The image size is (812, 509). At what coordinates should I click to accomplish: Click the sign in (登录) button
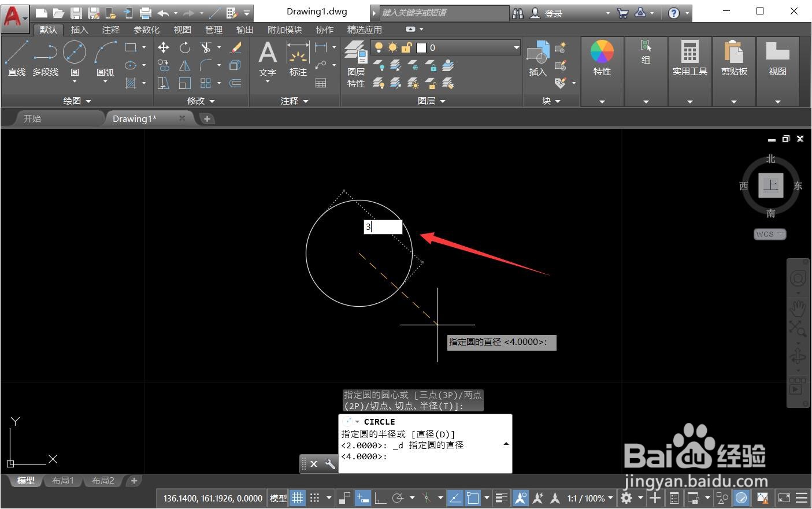point(546,13)
